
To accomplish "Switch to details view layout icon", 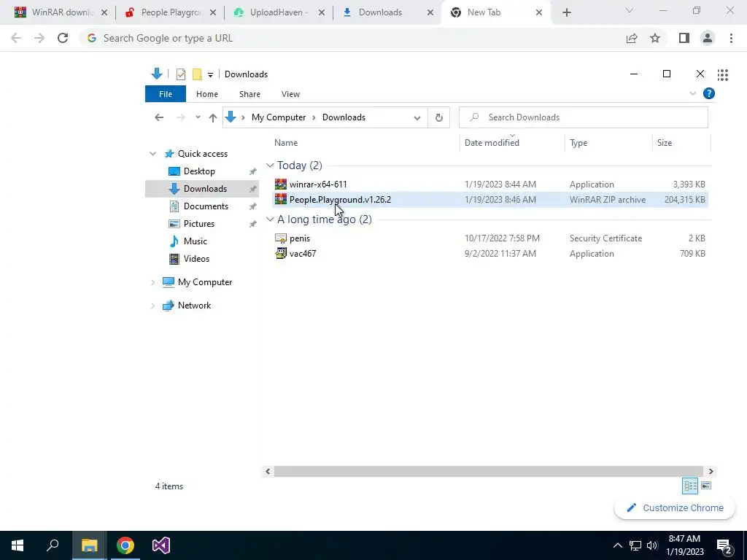I will pos(690,486).
